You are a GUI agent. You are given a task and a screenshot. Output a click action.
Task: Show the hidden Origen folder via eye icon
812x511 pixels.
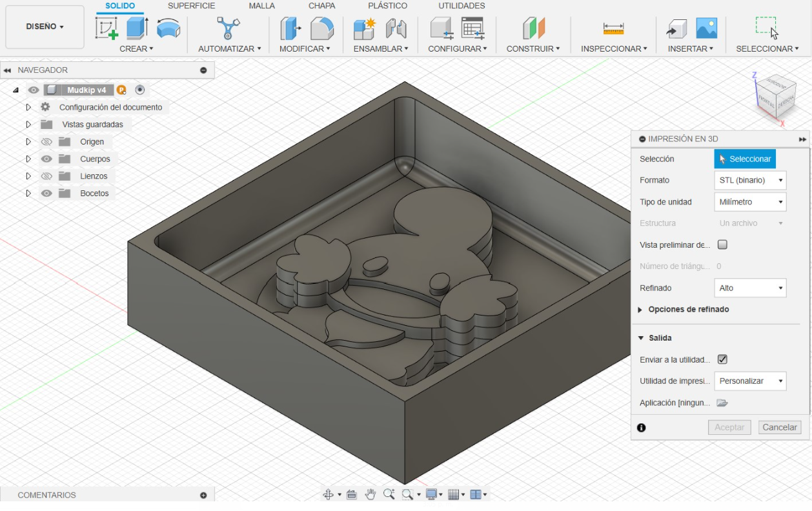[46, 142]
